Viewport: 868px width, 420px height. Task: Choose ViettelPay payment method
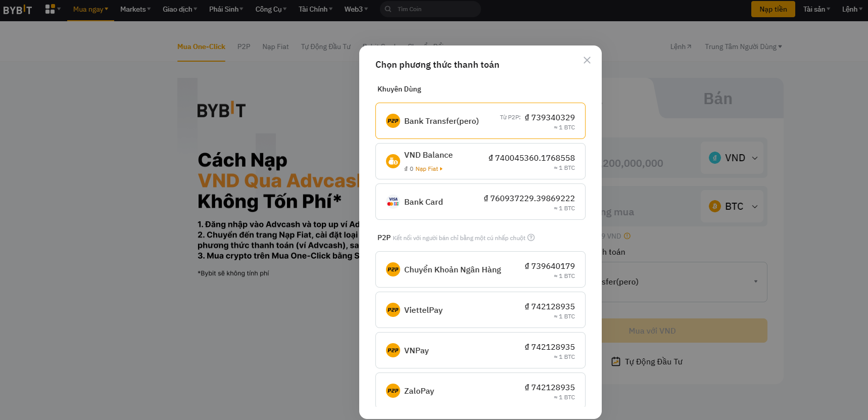point(480,310)
